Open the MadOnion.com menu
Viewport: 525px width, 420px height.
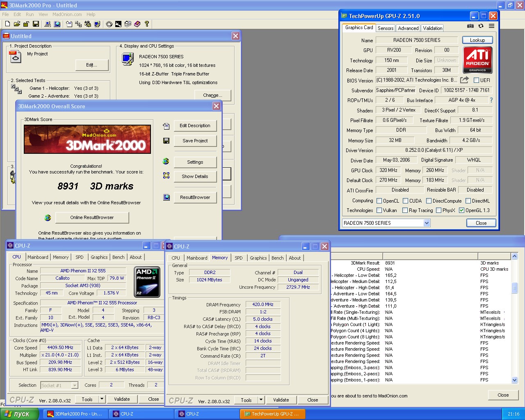pyautogui.click(x=67, y=14)
